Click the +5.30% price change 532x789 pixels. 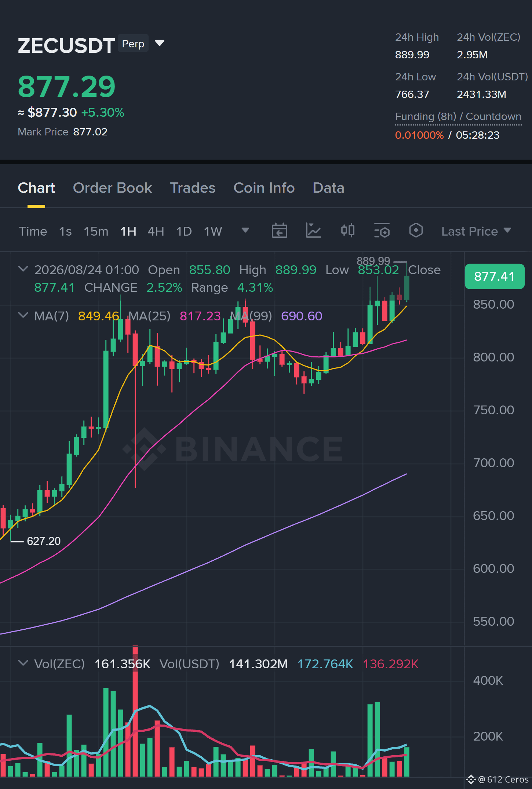click(103, 112)
